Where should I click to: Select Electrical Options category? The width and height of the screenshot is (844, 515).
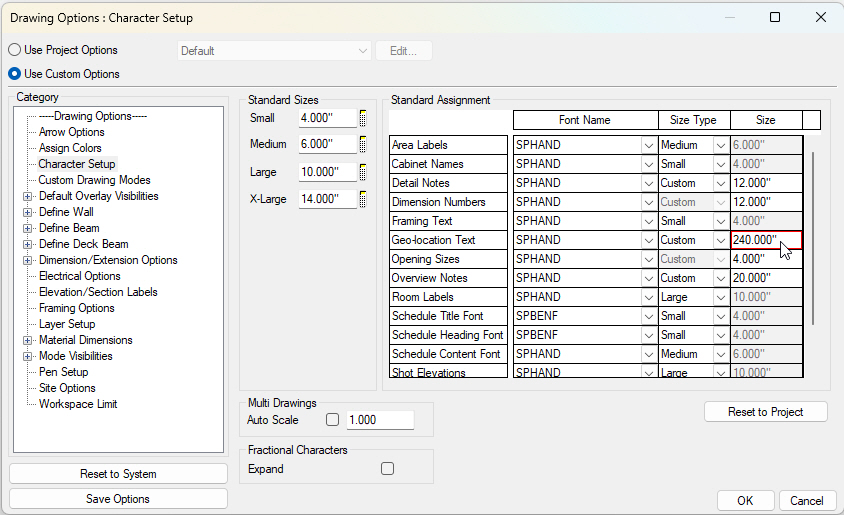pyautogui.click(x=80, y=276)
